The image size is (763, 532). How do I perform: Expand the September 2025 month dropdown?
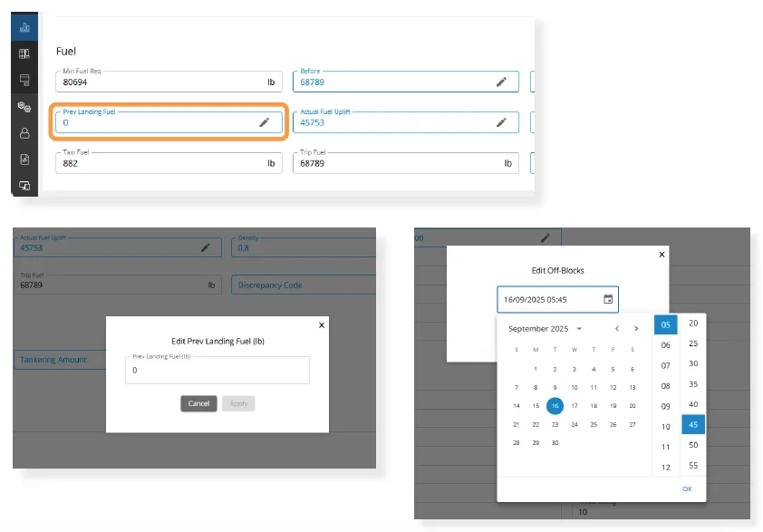coord(579,329)
